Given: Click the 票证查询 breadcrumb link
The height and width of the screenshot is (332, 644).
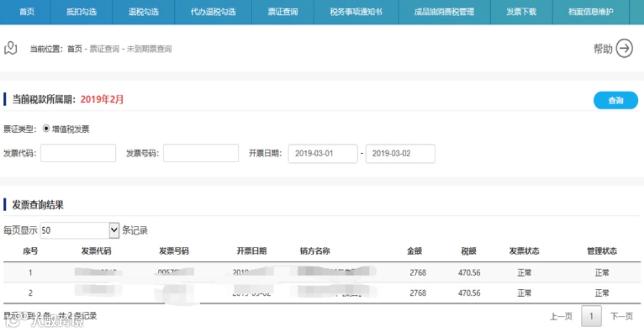Looking at the screenshot, I should [104, 49].
